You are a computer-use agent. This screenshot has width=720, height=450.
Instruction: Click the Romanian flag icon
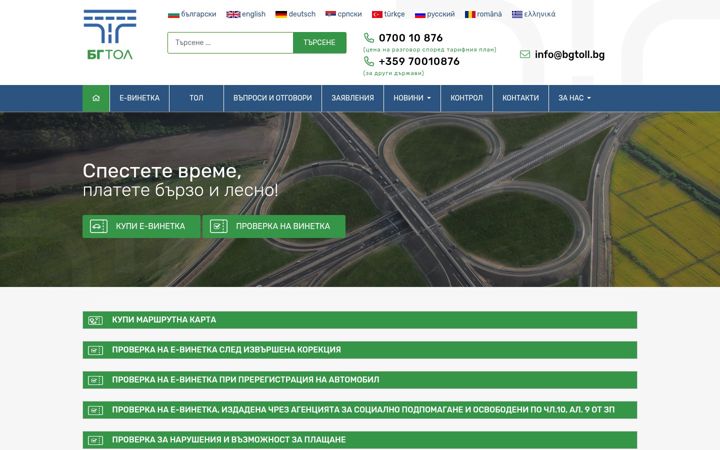[x=470, y=15]
